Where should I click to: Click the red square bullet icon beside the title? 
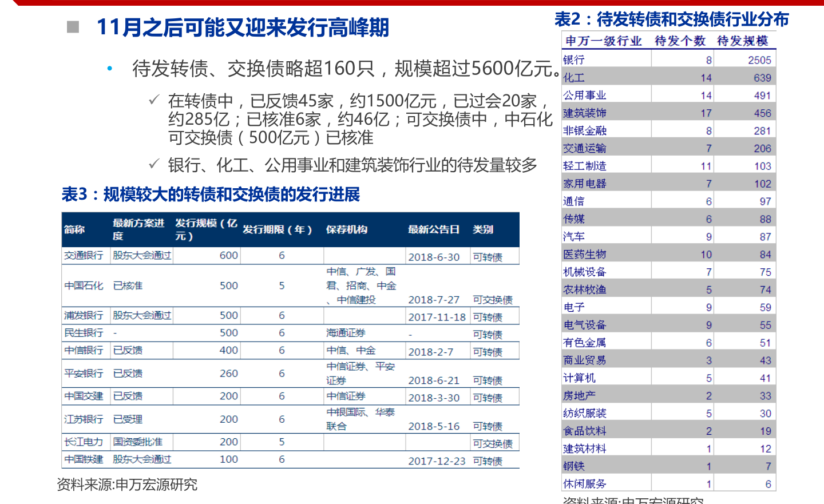tap(74, 26)
